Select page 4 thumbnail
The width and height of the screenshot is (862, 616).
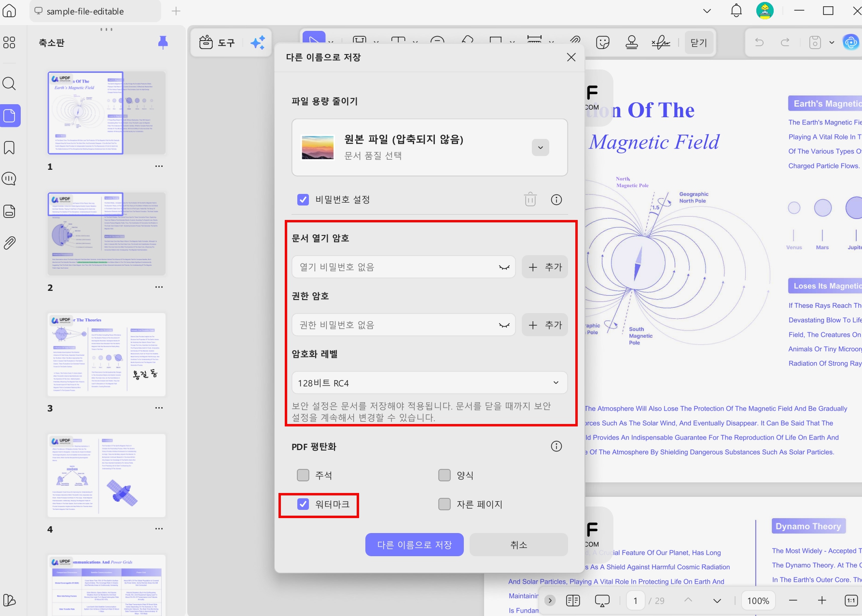pos(107,476)
